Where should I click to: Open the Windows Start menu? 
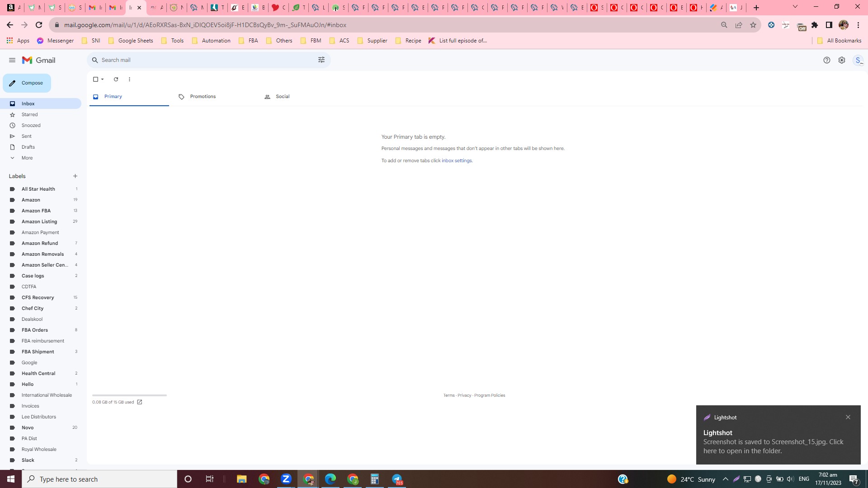[11, 479]
